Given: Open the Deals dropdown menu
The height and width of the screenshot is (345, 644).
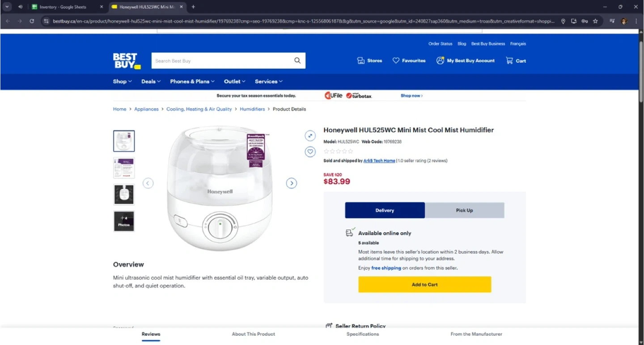Looking at the screenshot, I should 151,81.
